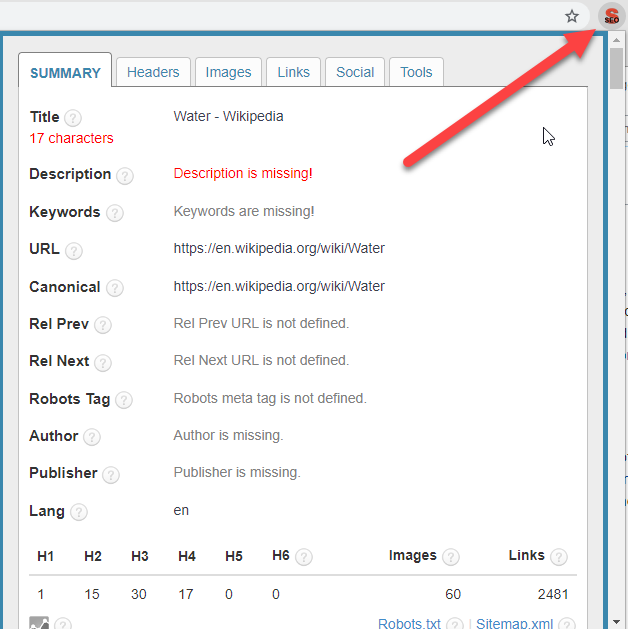Open help for the Lang field

(x=79, y=512)
